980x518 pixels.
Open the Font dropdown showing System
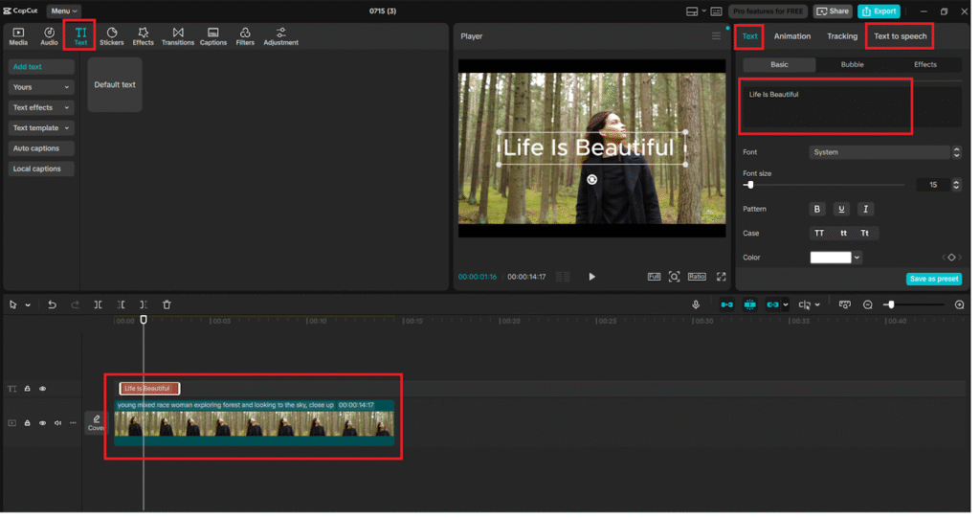pos(884,152)
